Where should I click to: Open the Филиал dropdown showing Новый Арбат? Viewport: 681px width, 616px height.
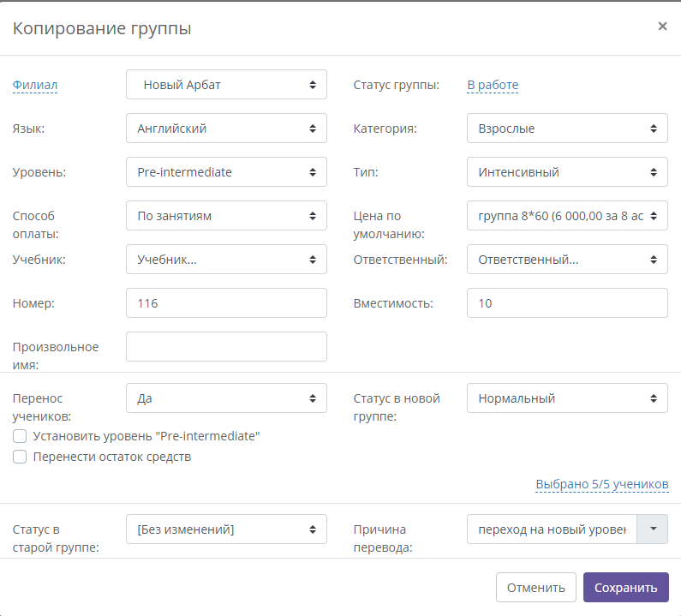click(x=226, y=85)
